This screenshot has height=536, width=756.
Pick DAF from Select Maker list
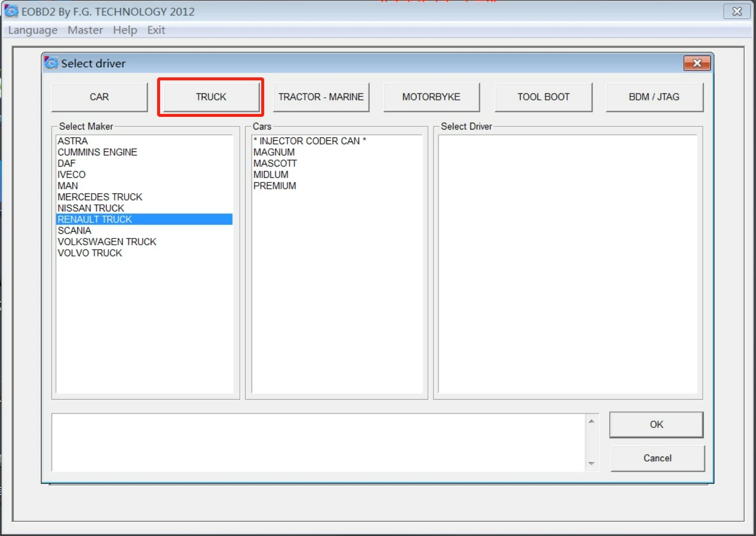(144, 163)
